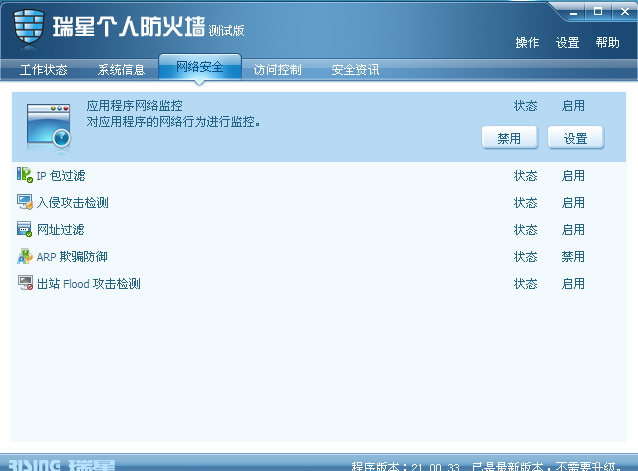The width and height of the screenshot is (638, 471).
Task: Minimize the firewall window
Action: (x=573, y=12)
